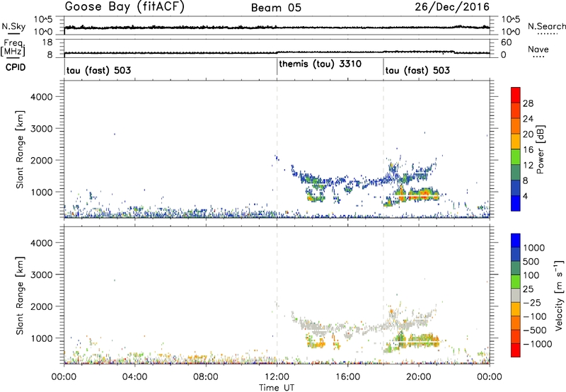Pick the blue bottom segment of the Power color bar
566x392 pixels.
[516, 203]
